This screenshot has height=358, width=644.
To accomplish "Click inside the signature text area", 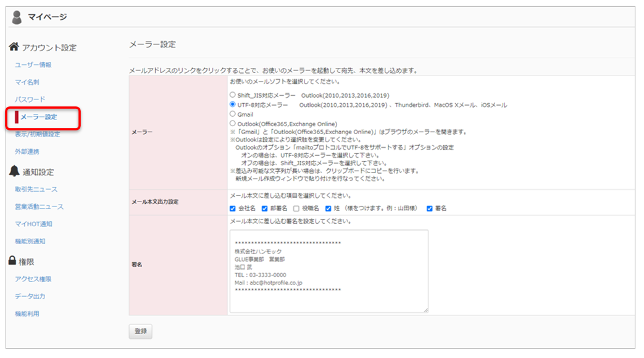I will 329,271.
